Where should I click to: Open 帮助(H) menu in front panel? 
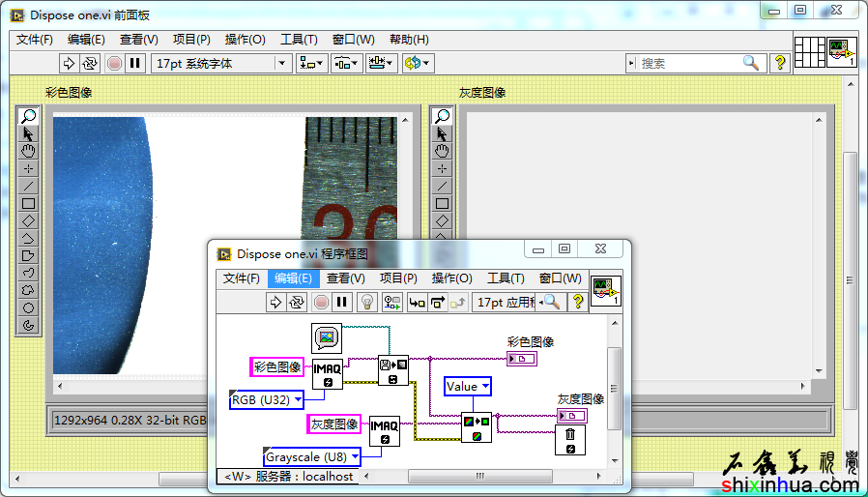pos(409,40)
